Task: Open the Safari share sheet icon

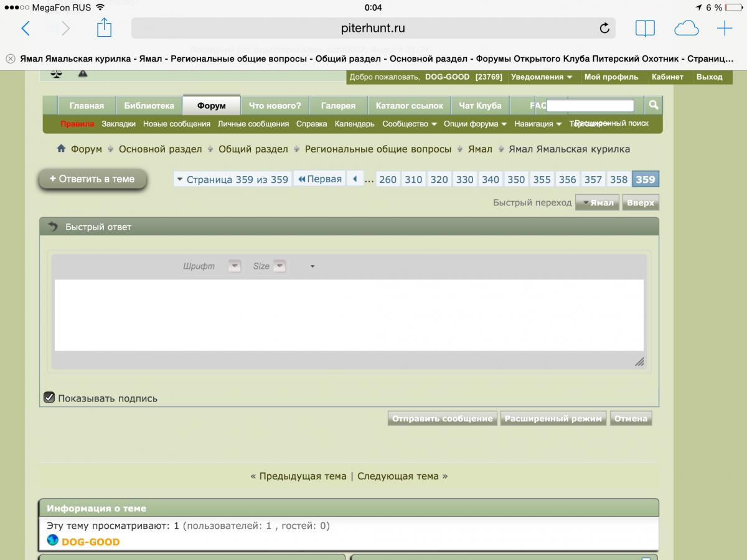Action: click(x=104, y=28)
